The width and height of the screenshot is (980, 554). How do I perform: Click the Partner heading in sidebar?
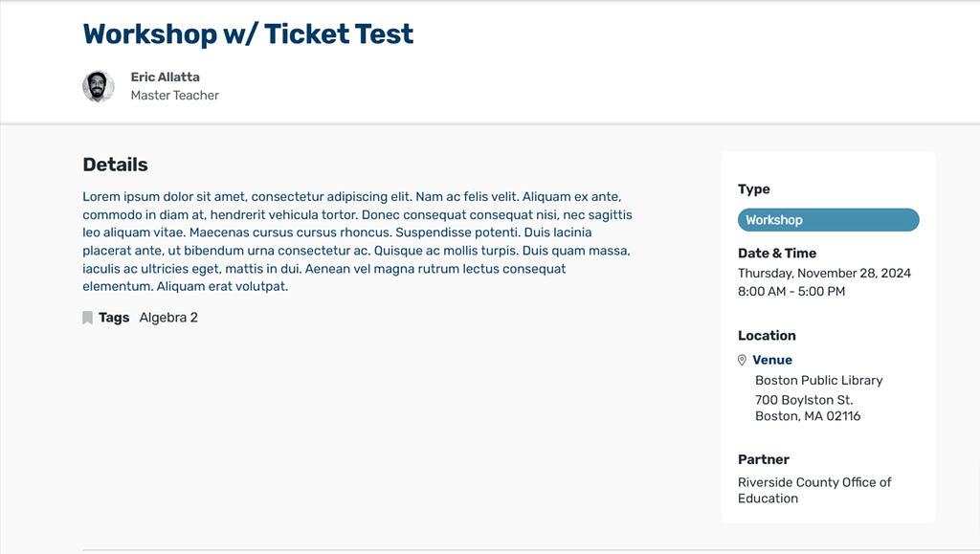[x=763, y=459]
